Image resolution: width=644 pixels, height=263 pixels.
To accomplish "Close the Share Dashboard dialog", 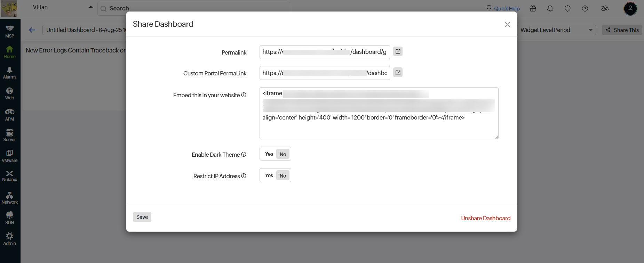I will coord(507,24).
